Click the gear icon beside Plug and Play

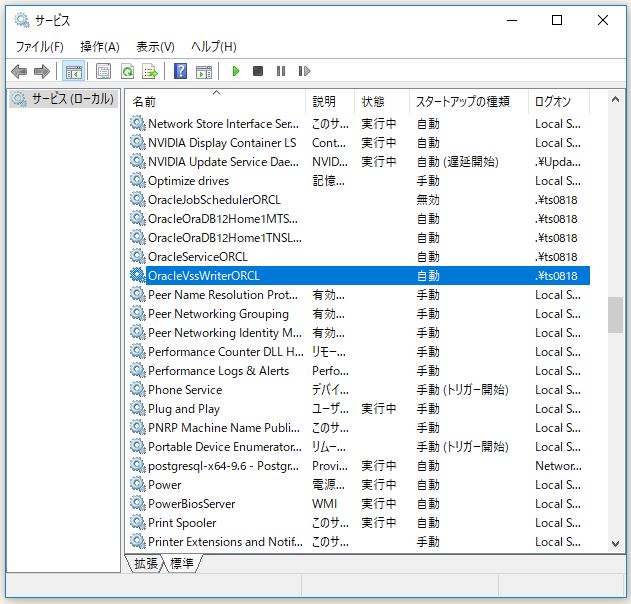tap(138, 409)
